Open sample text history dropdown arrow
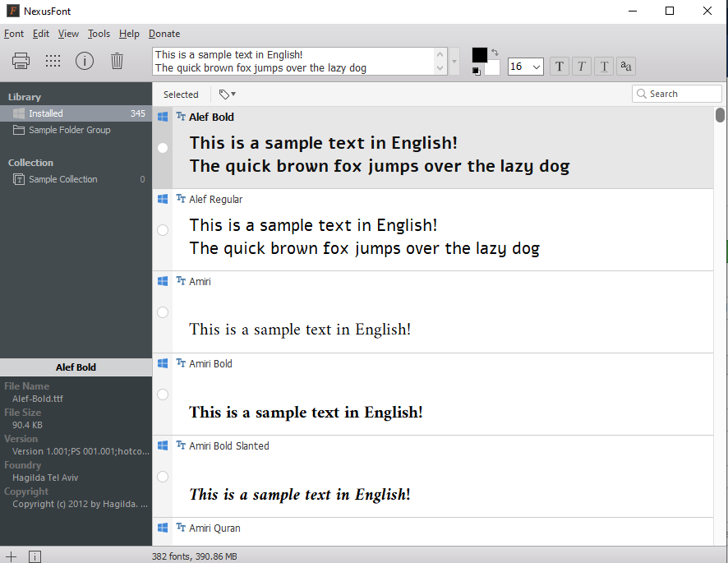The width and height of the screenshot is (728, 563). pyautogui.click(x=454, y=61)
